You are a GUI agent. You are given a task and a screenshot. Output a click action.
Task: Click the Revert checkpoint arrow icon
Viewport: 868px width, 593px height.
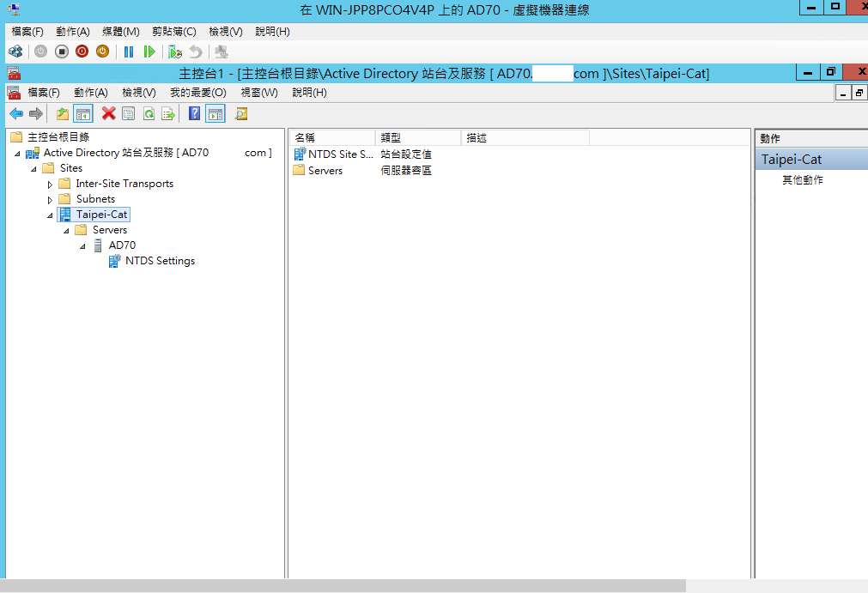[x=195, y=52]
